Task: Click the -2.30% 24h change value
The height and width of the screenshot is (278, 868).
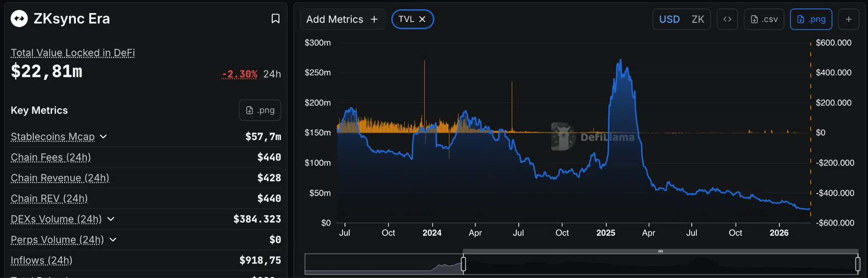Action: pyautogui.click(x=239, y=74)
